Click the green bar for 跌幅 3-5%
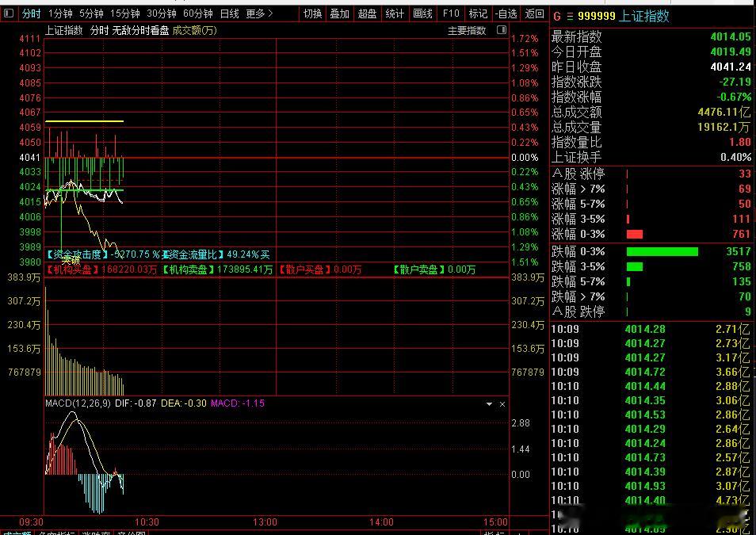The height and width of the screenshot is (535, 756). 635,266
